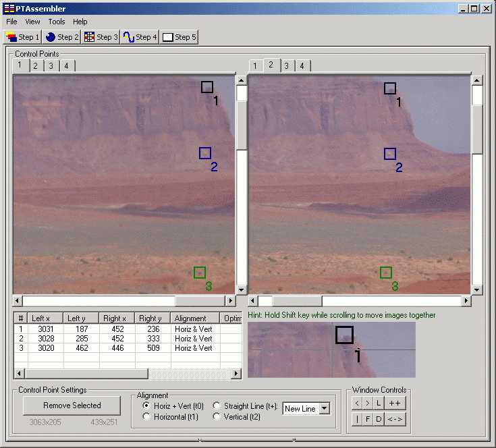
Task: Click the '<->' window control button
Action: [395, 419]
